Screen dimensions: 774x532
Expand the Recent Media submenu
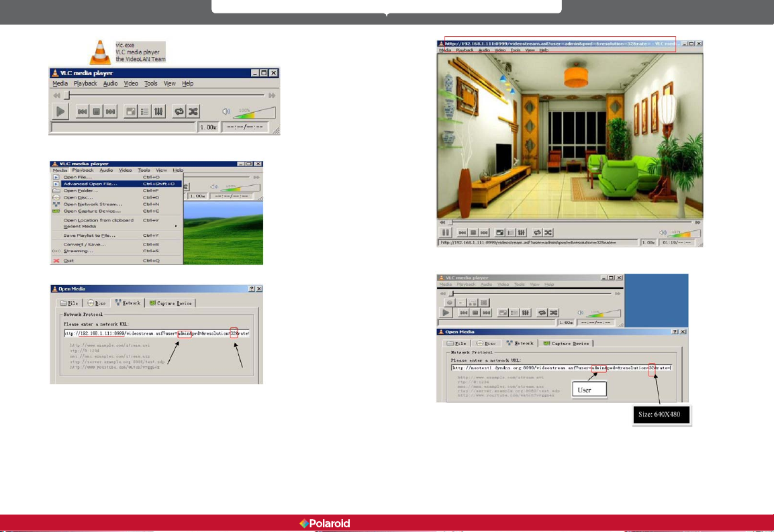117,227
